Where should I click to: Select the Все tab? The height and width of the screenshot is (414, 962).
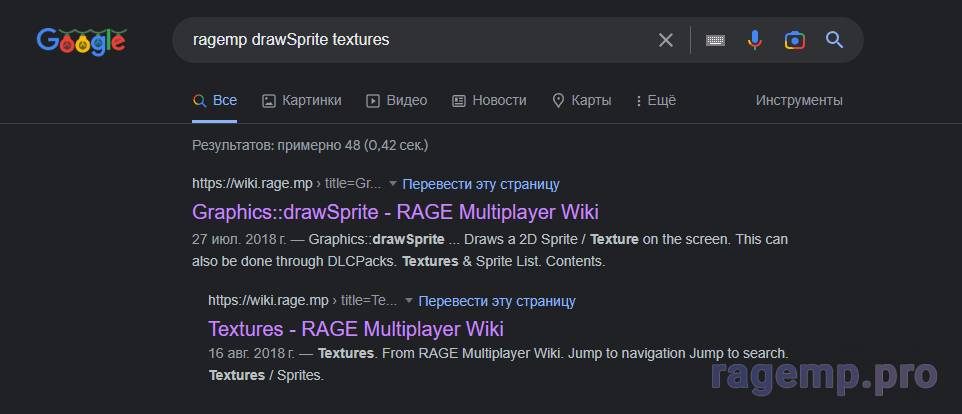click(215, 100)
